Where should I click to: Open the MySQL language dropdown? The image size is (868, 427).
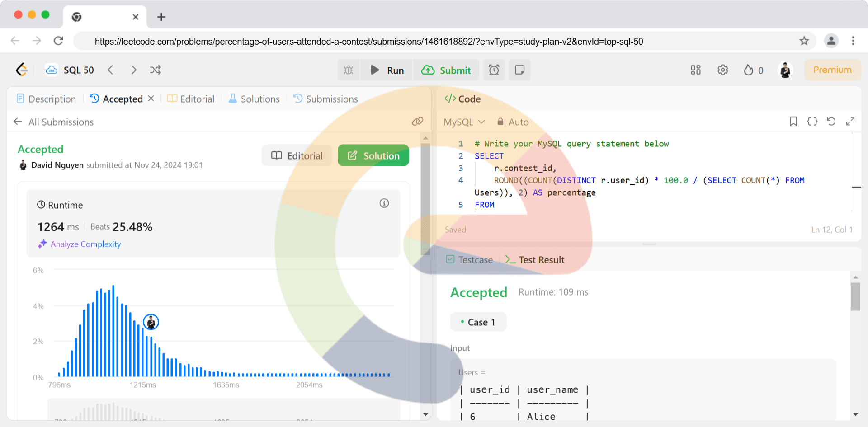[464, 122]
